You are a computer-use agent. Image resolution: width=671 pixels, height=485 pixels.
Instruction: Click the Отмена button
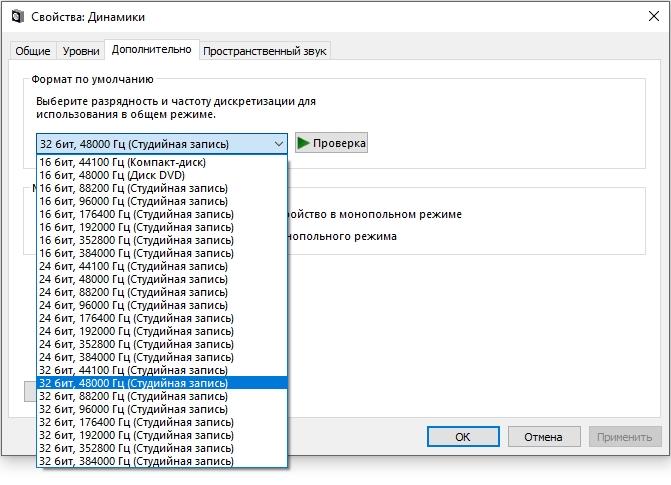543,437
